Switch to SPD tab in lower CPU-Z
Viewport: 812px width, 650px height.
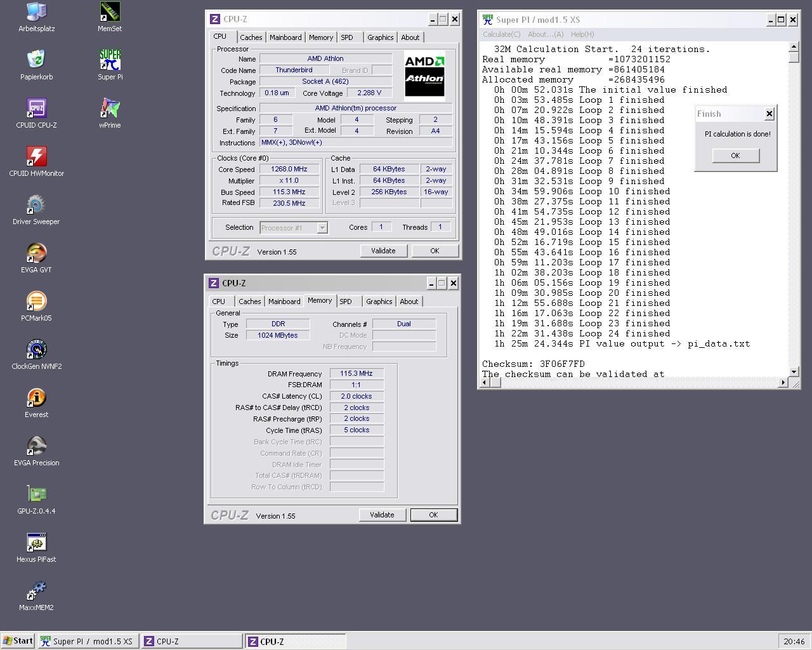point(346,302)
